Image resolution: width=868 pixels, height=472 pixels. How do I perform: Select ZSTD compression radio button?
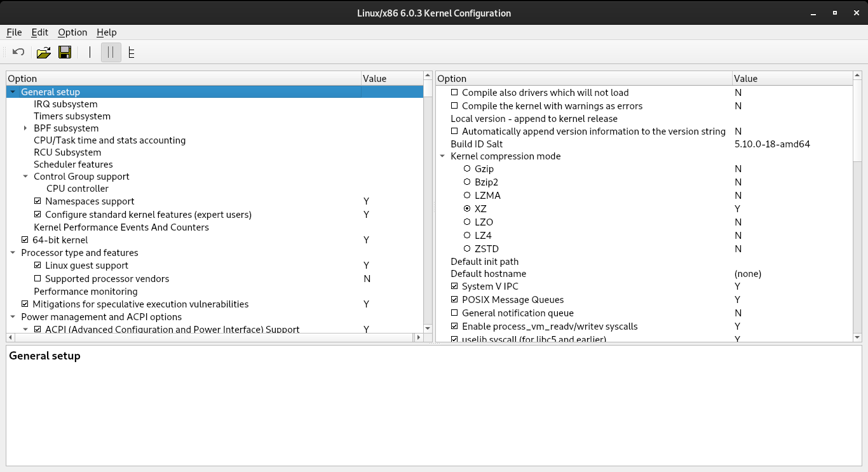pos(467,249)
